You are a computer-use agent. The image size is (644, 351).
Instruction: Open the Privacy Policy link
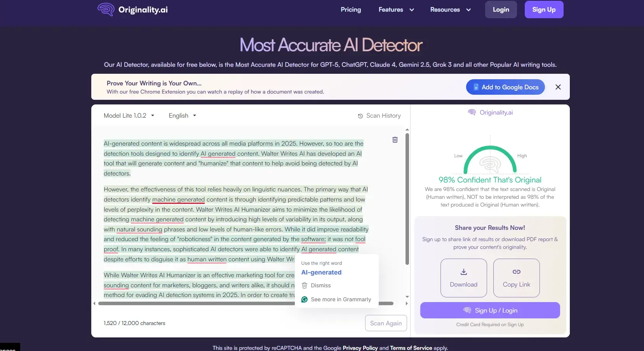(360, 348)
